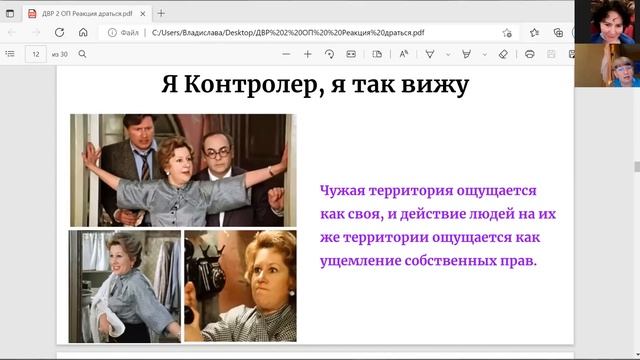Image resolution: width=640 pixels, height=360 pixels.
Task: Open the tab actions menu icon
Action: pos(10,13)
